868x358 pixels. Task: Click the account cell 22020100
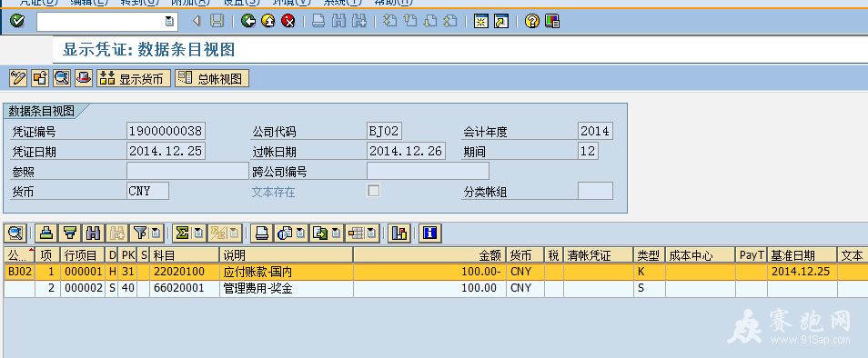(x=185, y=272)
